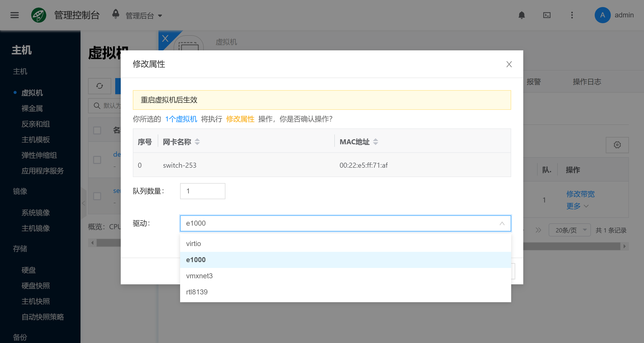Viewport: 644px width, 343px height.
Task: Choose e1000 driver option in list
Action: pyautogui.click(x=346, y=260)
